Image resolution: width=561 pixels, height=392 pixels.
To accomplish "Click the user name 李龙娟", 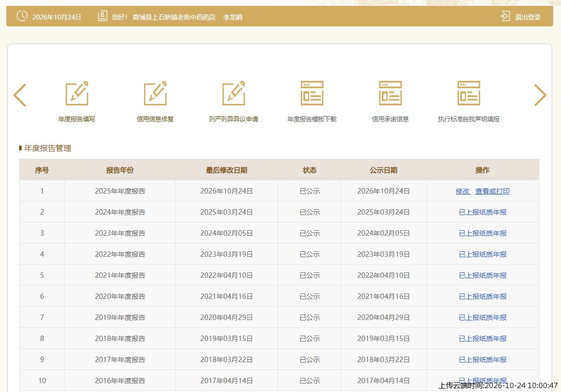I will (233, 17).
